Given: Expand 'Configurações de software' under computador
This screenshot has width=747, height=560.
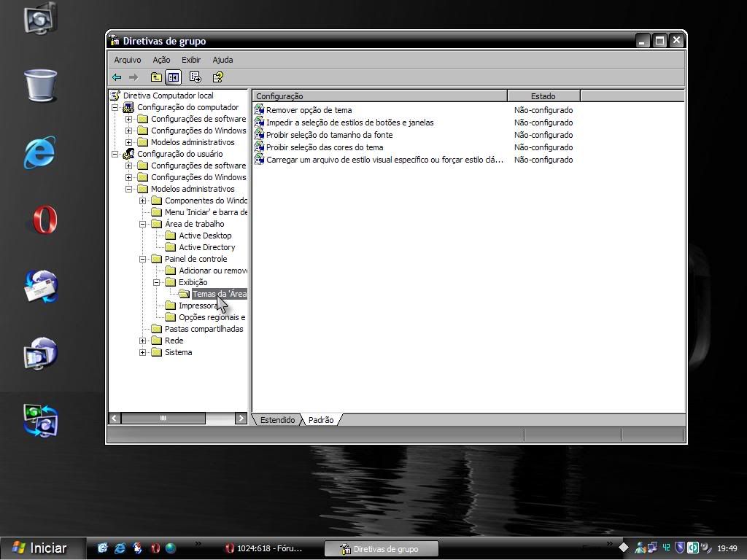Looking at the screenshot, I should 128,119.
